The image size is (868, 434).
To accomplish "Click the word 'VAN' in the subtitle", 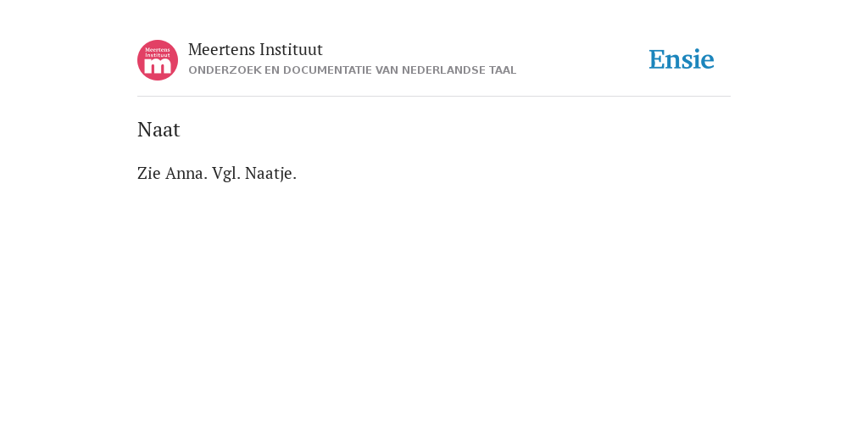I will point(387,70).
